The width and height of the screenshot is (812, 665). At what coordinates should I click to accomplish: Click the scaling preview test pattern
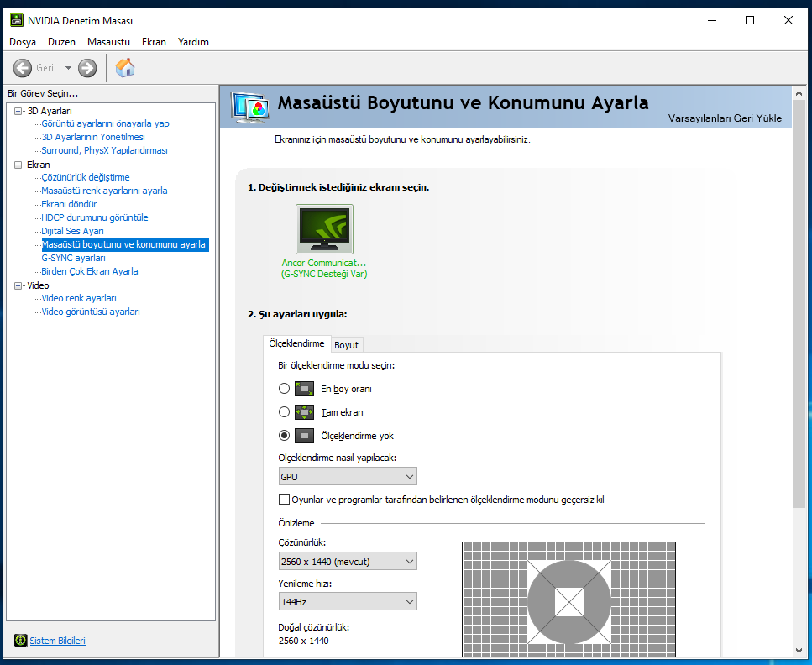point(568,600)
